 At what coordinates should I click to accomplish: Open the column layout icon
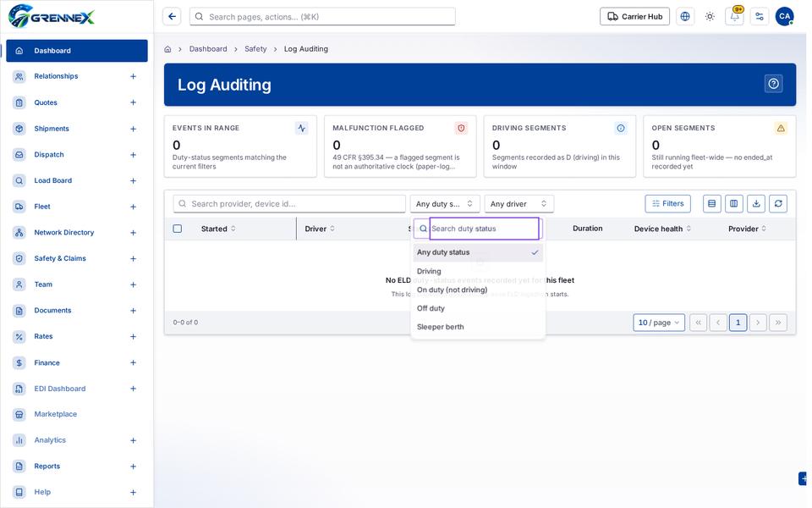(734, 204)
